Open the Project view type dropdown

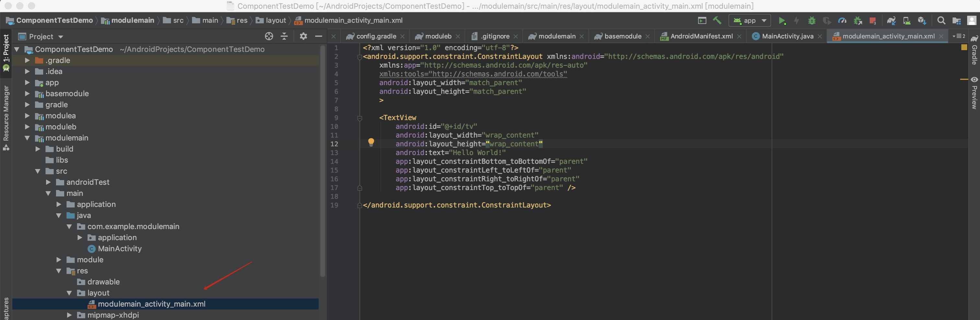[x=41, y=37]
